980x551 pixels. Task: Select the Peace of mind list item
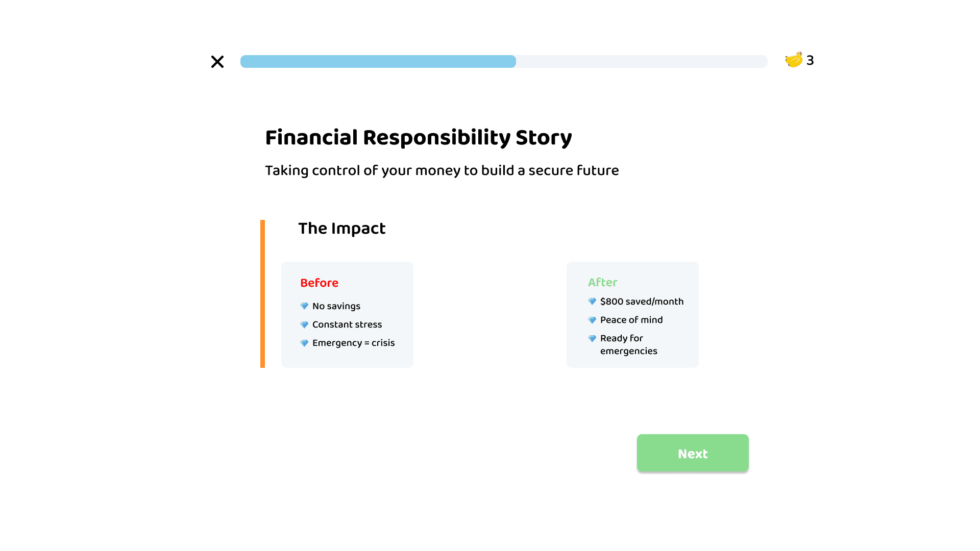pos(631,319)
